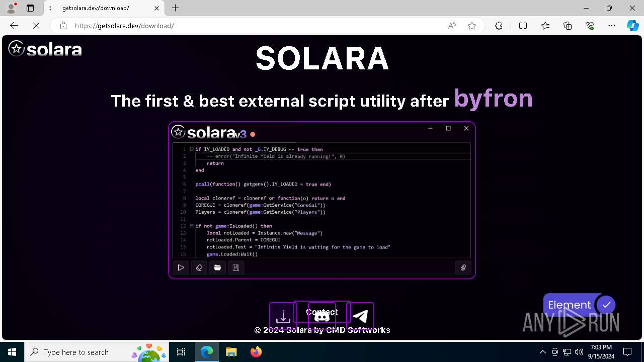
Task: Open File Explorer from taskbar
Action: (231, 352)
